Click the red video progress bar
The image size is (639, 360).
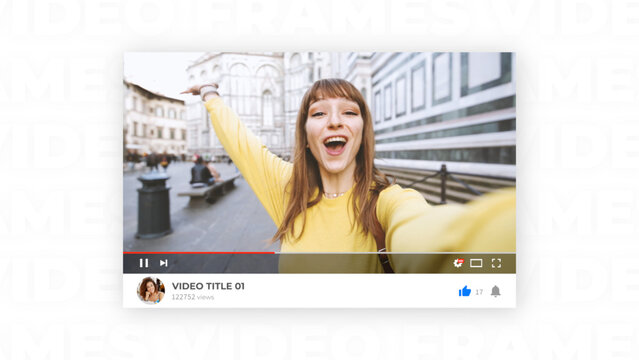[x=199, y=253]
